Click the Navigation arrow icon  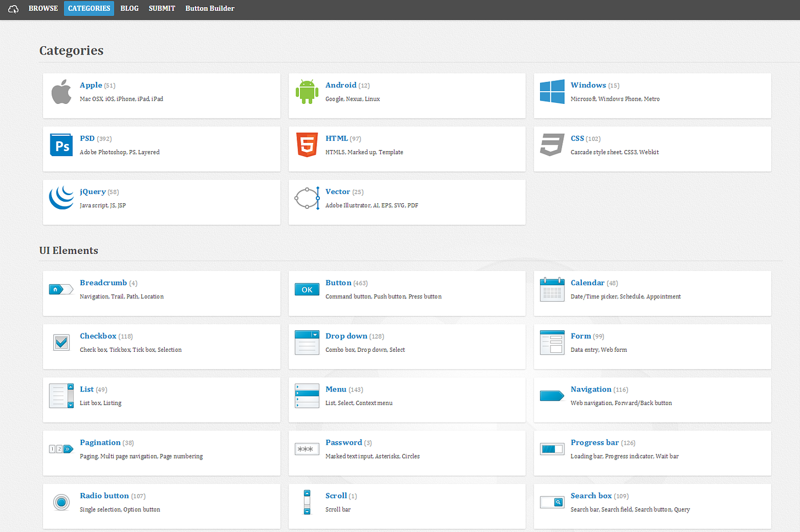point(552,395)
